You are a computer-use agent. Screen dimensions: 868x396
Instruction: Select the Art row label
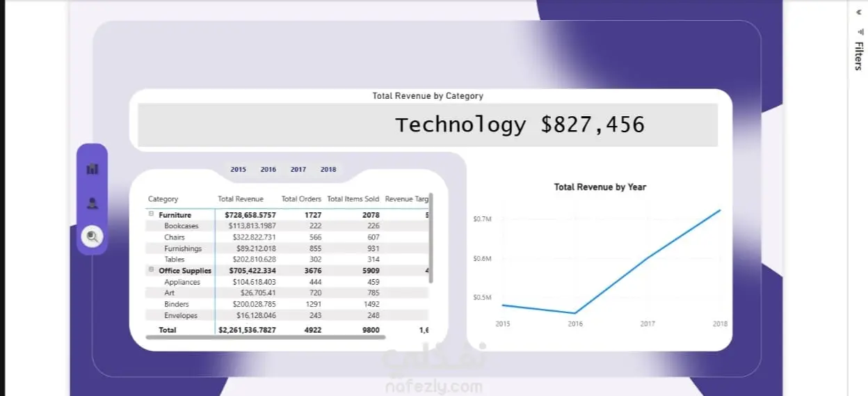(169, 293)
